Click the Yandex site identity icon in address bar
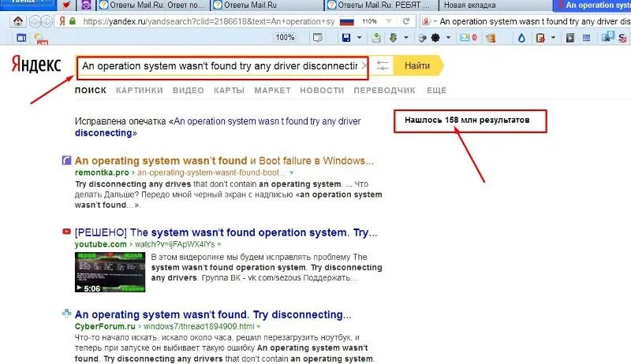The height and width of the screenshot is (364, 631). 62,21
